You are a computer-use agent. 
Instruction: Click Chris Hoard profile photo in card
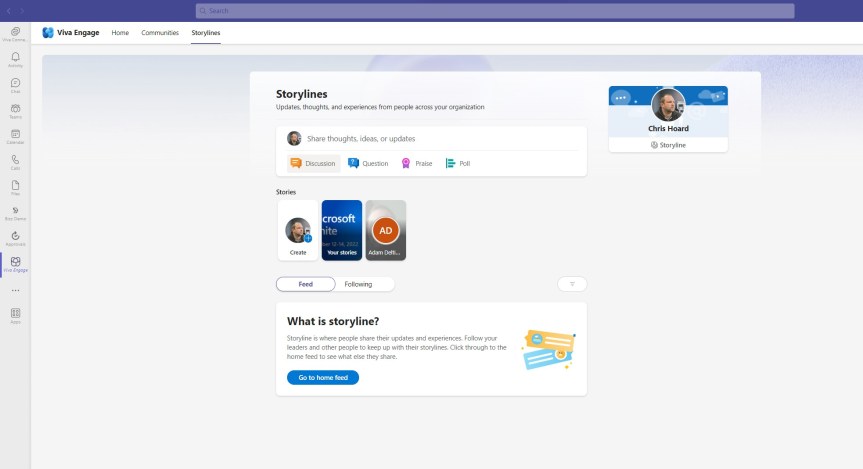(668, 105)
